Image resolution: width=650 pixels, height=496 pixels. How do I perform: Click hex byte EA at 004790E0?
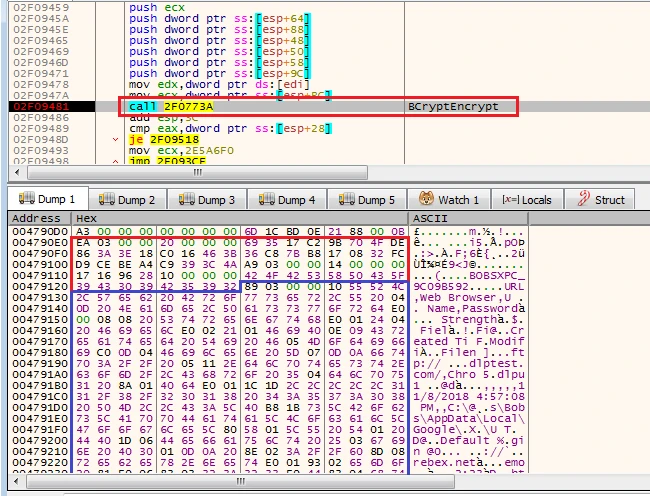tap(83, 242)
